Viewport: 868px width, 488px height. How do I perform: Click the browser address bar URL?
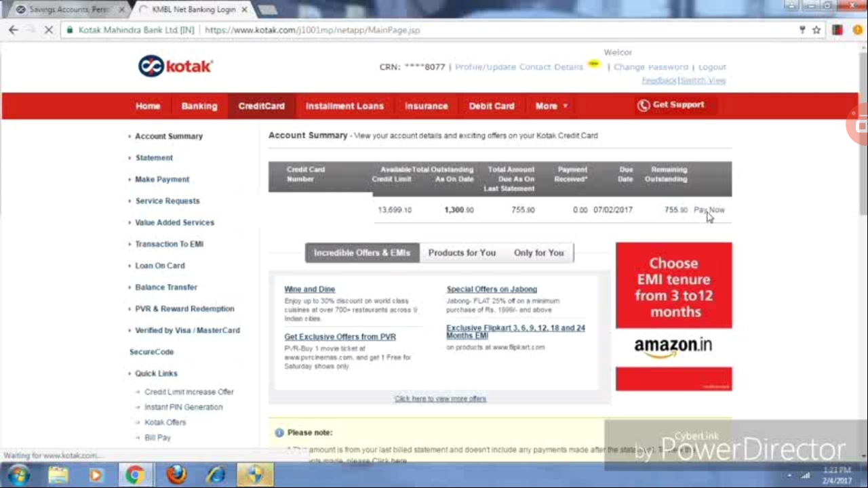(x=312, y=30)
